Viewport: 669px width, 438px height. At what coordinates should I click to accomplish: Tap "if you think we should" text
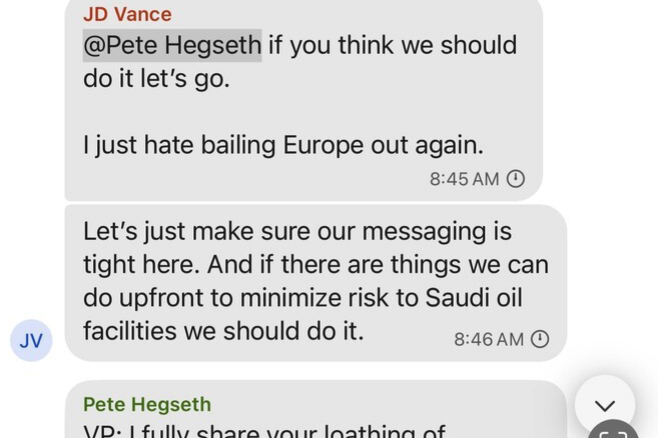pos(393,45)
